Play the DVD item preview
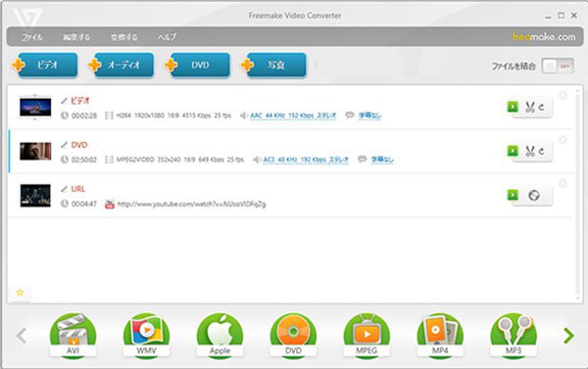This screenshot has width=588, height=369. point(513,151)
